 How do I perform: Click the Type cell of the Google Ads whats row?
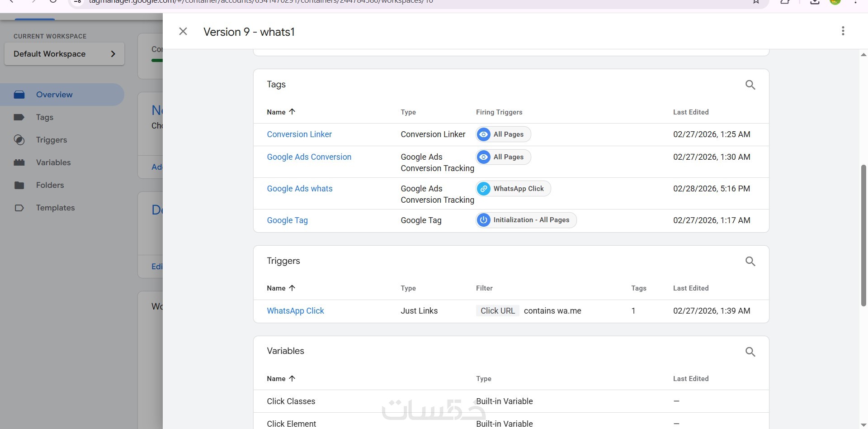[x=437, y=194]
